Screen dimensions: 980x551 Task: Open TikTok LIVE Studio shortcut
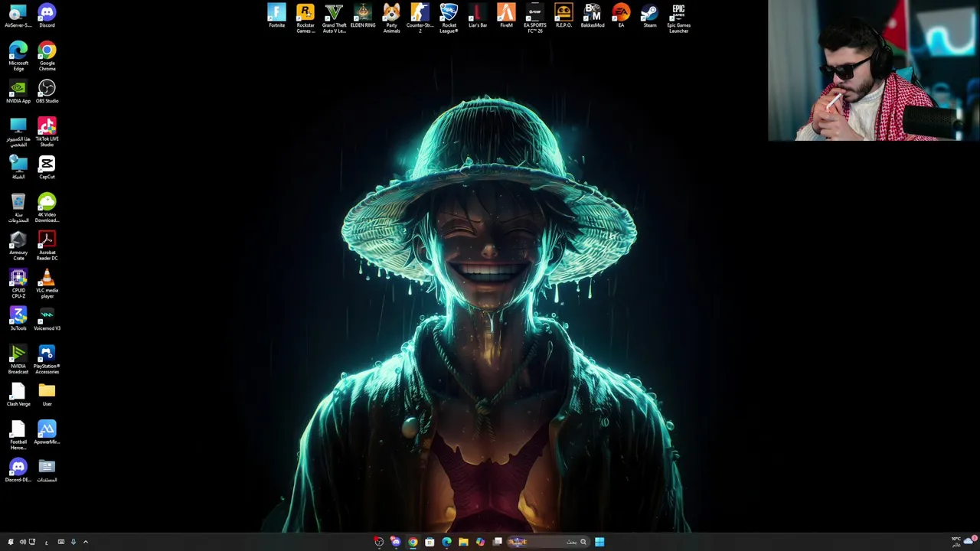pos(47,132)
